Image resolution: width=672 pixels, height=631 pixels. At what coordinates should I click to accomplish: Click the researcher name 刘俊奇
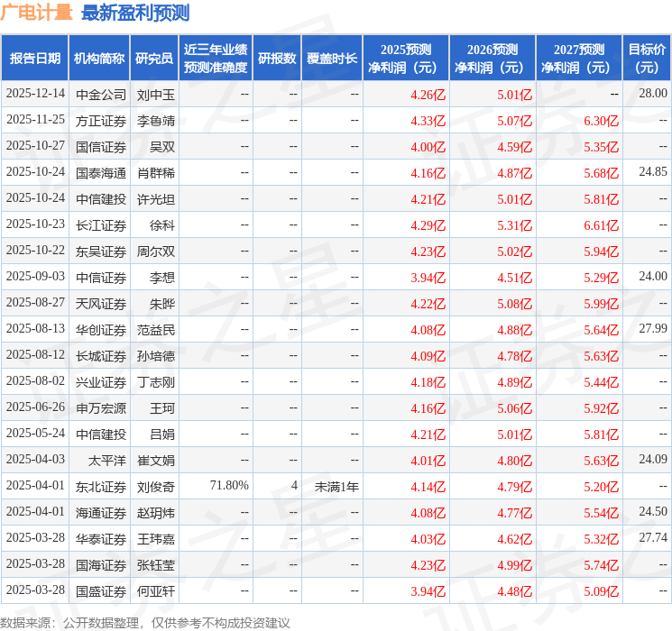156,487
